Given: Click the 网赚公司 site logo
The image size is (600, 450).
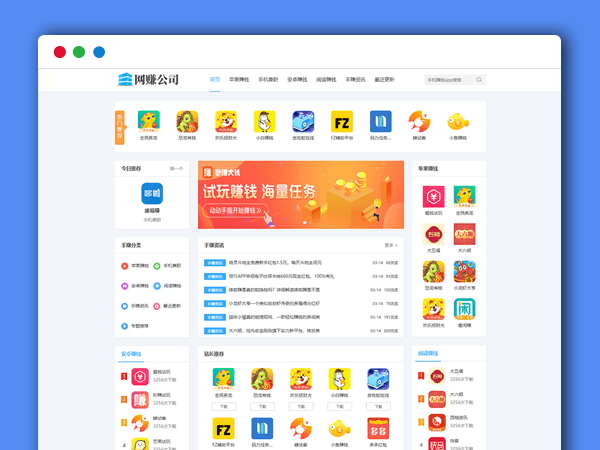Looking at the screenshot, I should coord(148,80).
